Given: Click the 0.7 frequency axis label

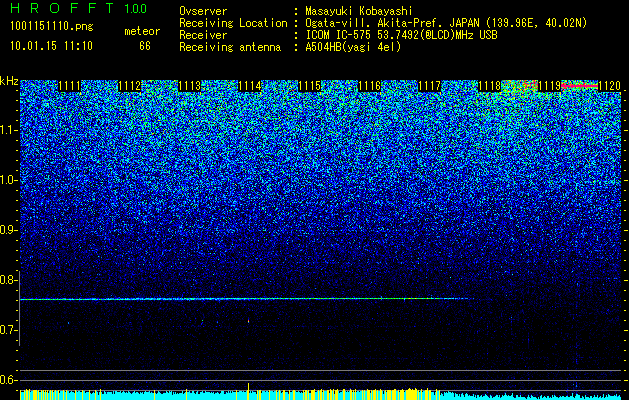Looking at the screenshot, I should tap(8, 330).
